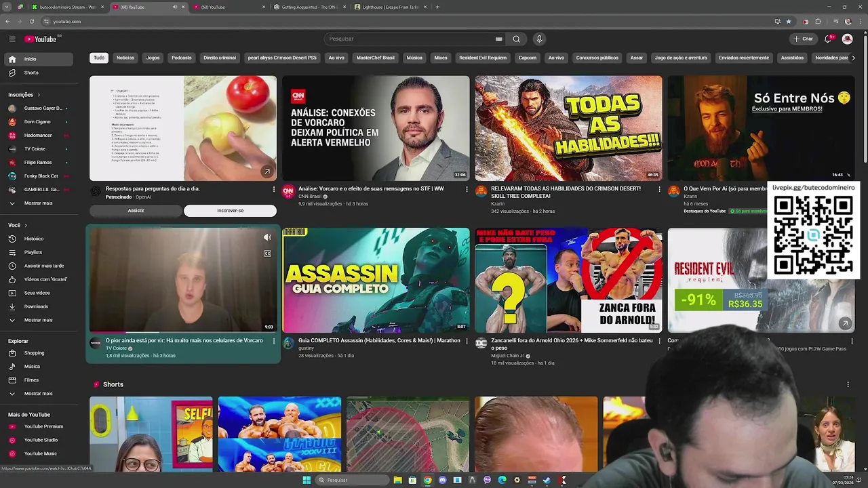Click the Windows Start button

(307, 480)
